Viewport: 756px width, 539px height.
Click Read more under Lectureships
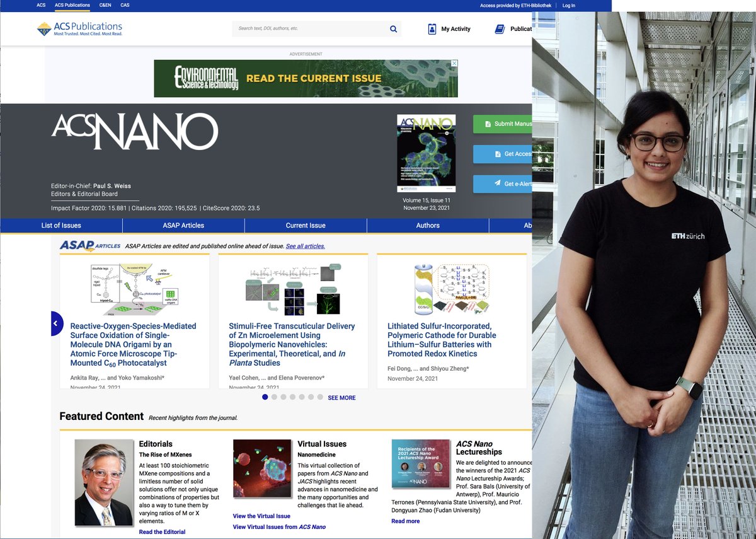click(x=405, y=521)
